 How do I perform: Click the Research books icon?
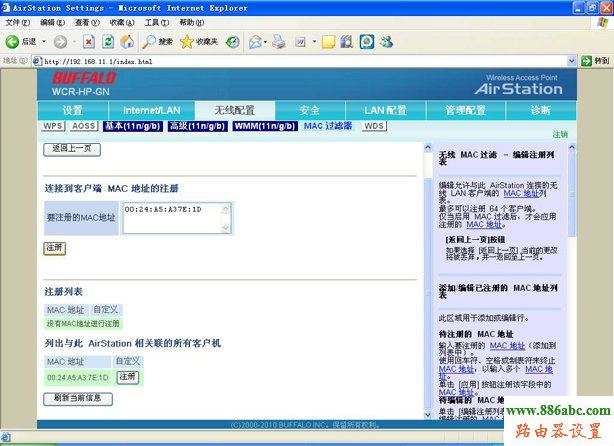pyautogui.click(x=347, y=42)
